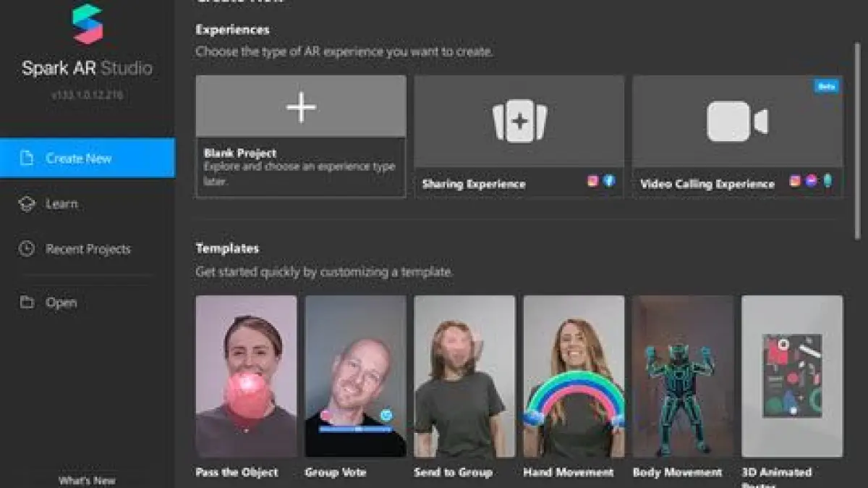Click the plus icon for Blank Project

pyautogui.click(x=301, y=107)
